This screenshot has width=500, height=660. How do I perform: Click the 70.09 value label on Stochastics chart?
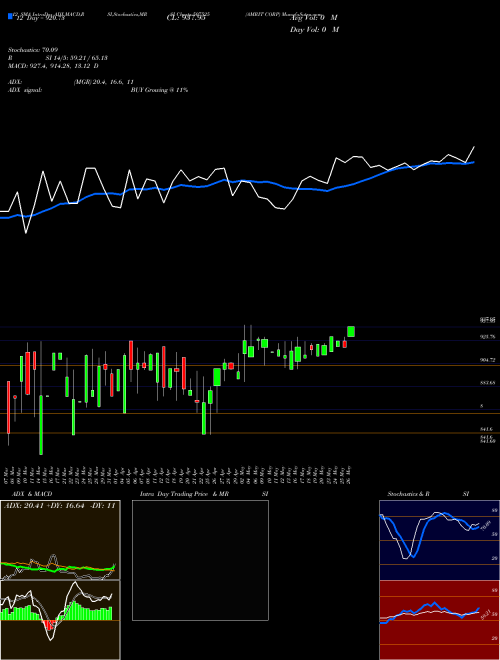pyautogui.click(x=486, y=526)
